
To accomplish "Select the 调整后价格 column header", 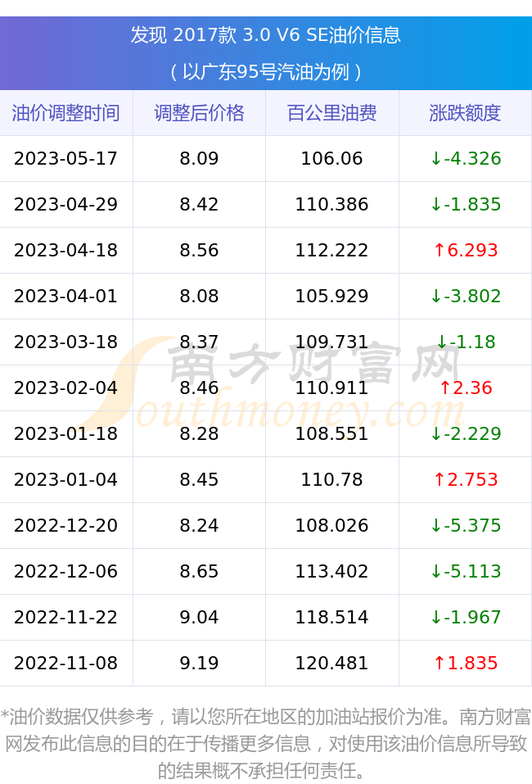I will pos(200,113).
